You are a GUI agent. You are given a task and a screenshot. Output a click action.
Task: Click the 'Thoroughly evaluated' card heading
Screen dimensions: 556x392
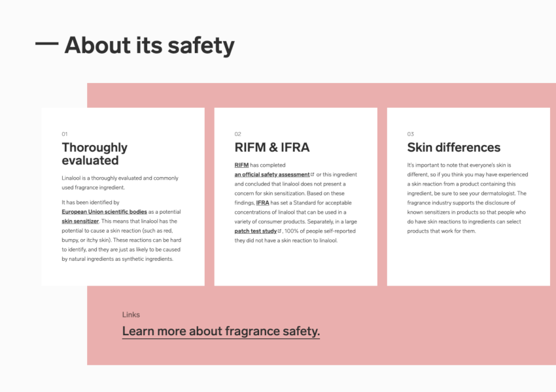click(x=95, y=154)
